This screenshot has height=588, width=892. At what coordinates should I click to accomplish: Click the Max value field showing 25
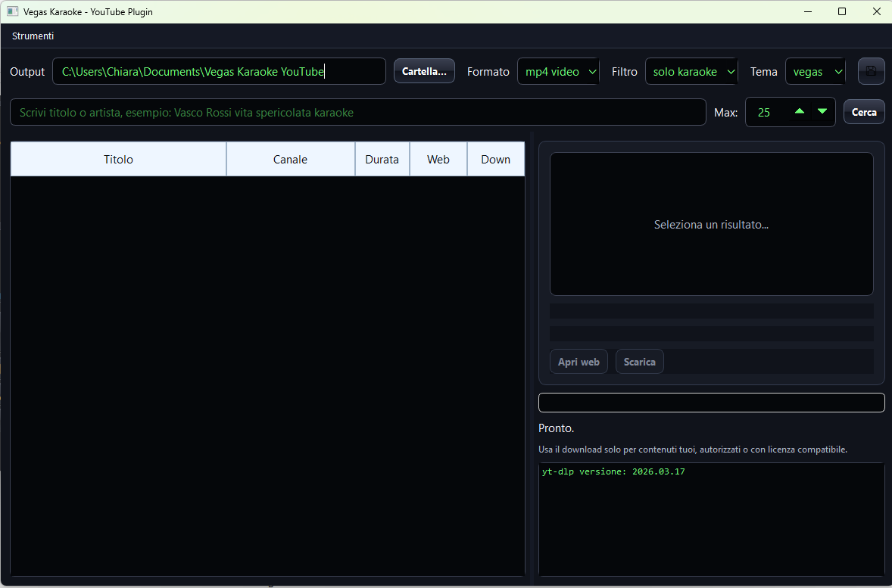point(766,113)
